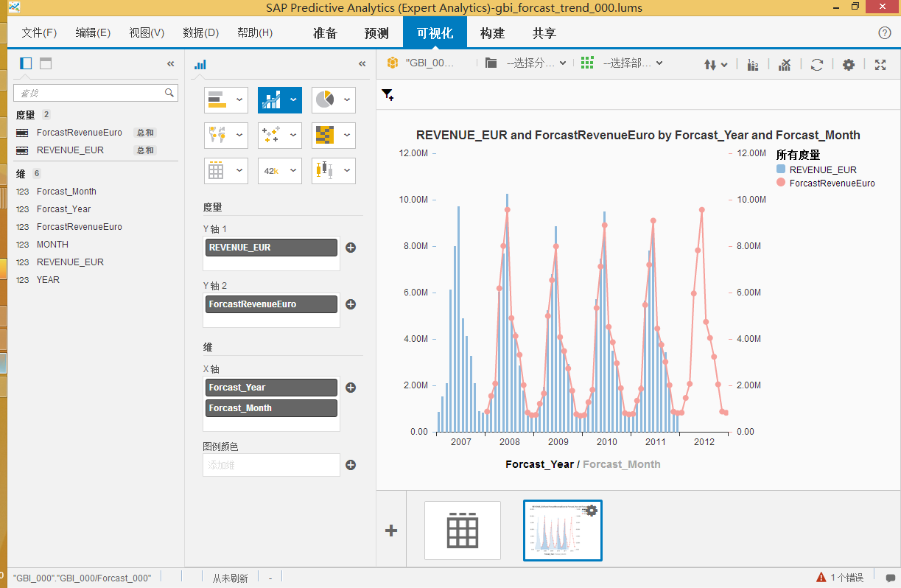Screen dimensions: 901x588
Task: Click the add filter funnel icon
Action: click(x=388, y=95)
